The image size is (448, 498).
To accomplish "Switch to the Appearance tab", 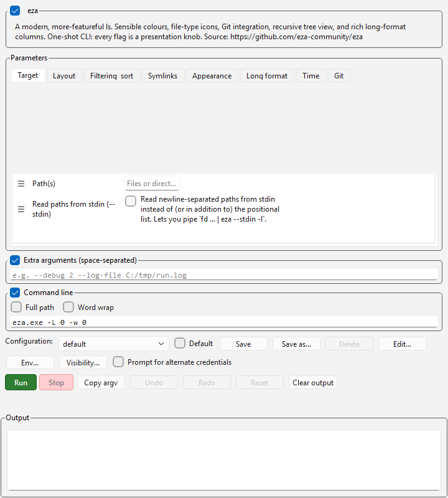I will click(212, 75).
